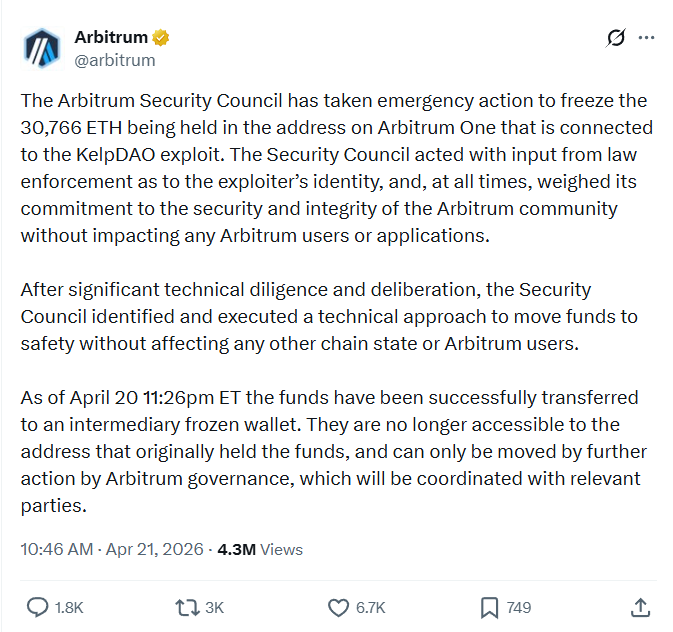Image resolution: width=673 pixels, height=632 pixels.
Task: Open the 10:46 AM Apr 21, 2026 timestamp
Action: 112,549
